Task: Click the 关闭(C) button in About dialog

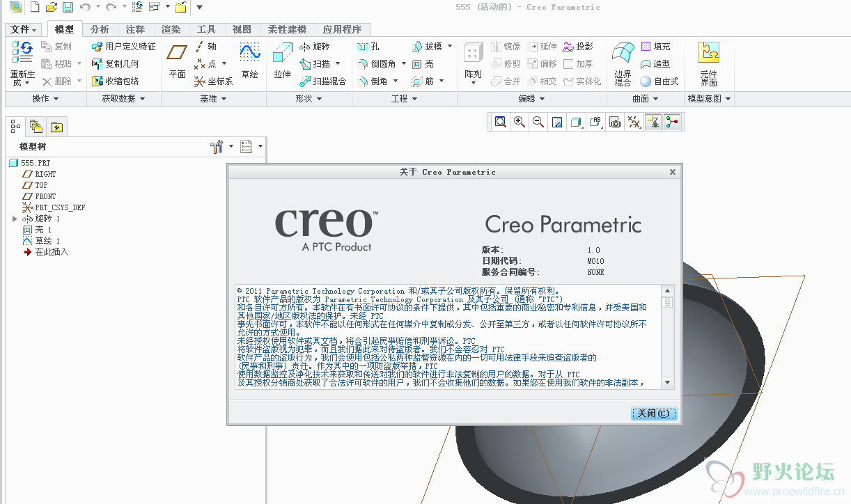Action: coord(653,414)
